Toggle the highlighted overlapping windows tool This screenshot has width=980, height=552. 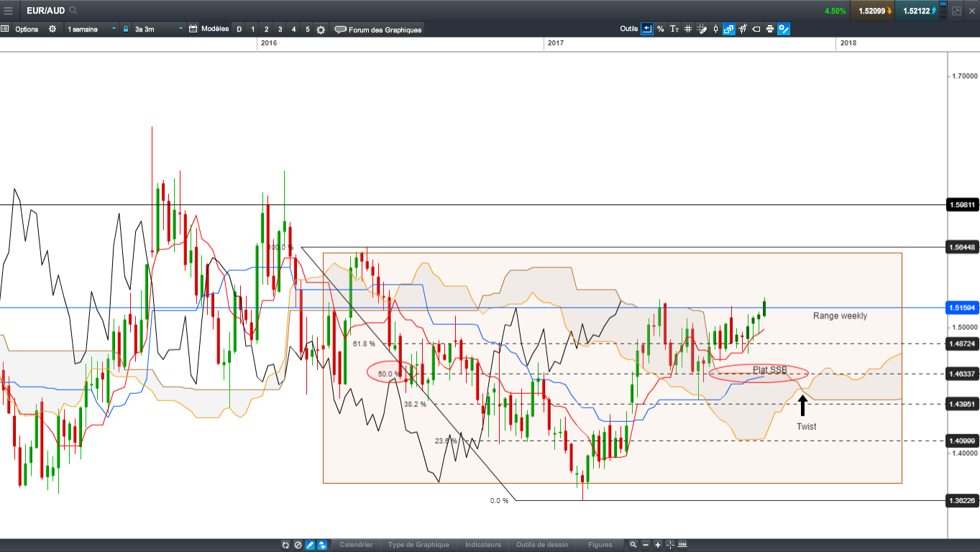point(729,29)
